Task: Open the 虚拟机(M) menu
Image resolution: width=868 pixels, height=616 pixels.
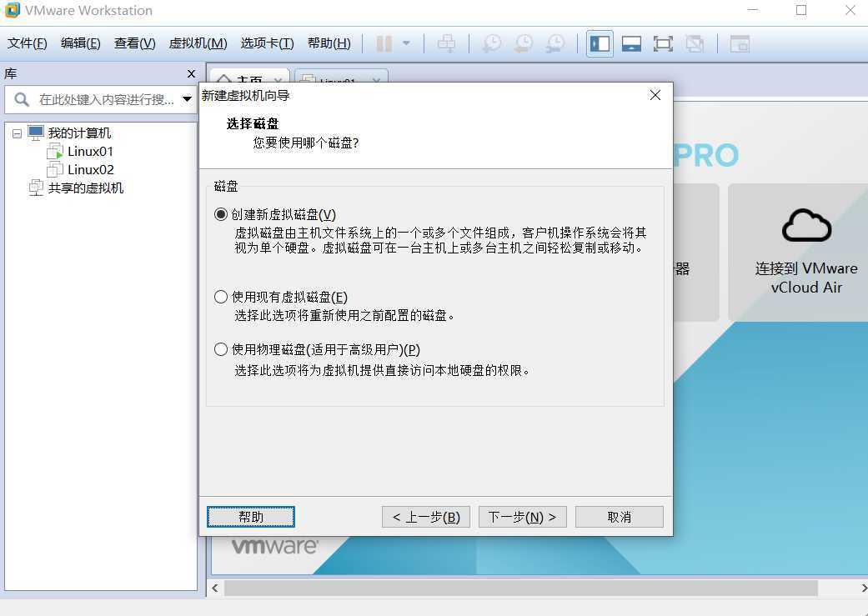Action: point(198,43)
